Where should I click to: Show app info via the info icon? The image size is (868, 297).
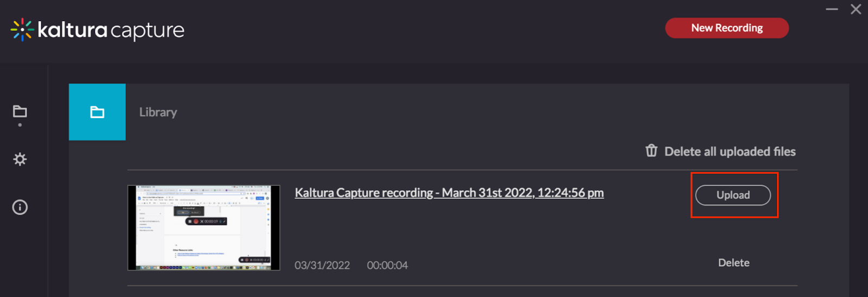click(20, 207)
